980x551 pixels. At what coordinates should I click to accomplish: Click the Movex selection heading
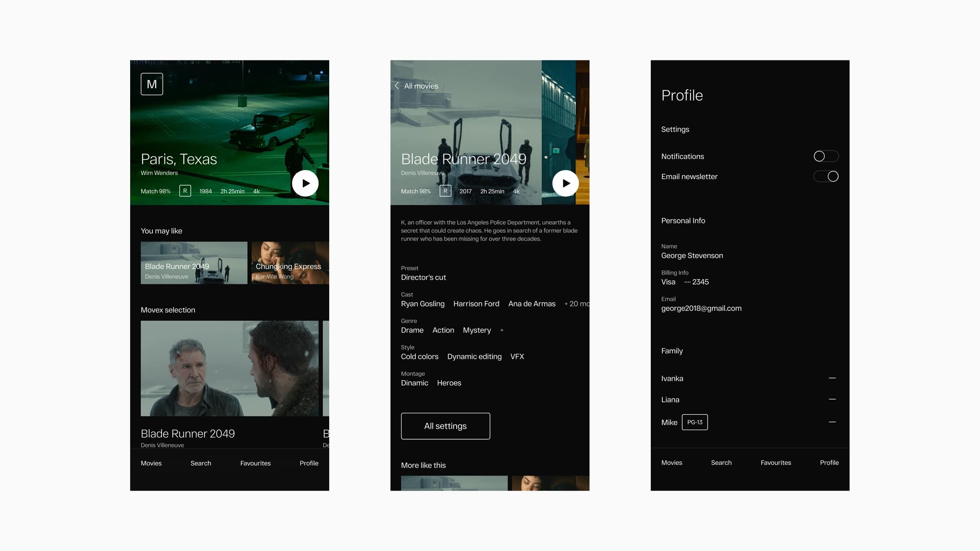click(168, 310)
